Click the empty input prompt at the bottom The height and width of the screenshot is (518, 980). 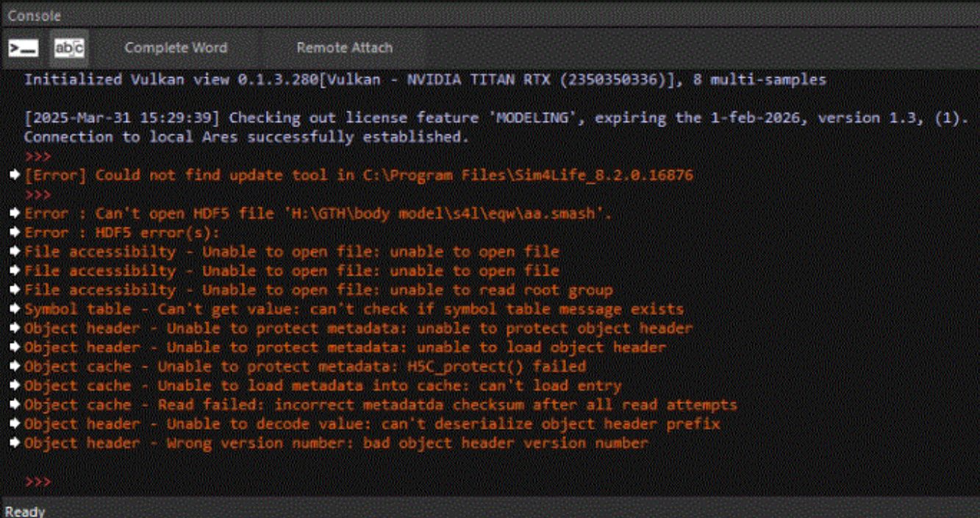pos(147,482)
